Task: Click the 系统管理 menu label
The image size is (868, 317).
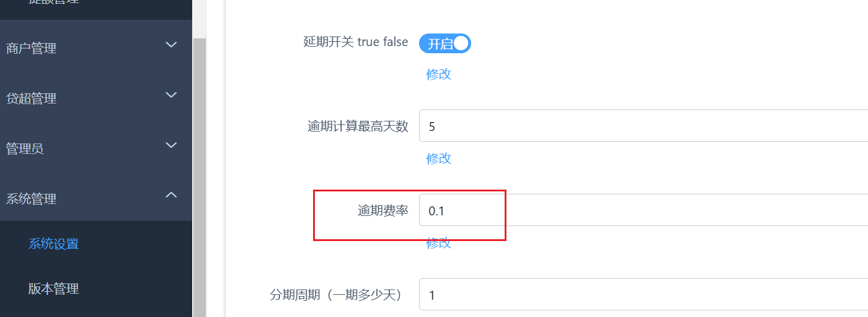Action: pyautogui.click(x=31, y=199)
